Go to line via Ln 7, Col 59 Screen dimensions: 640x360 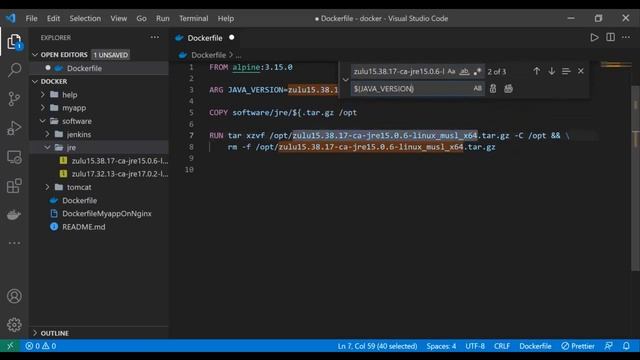(x=377, y=346)
